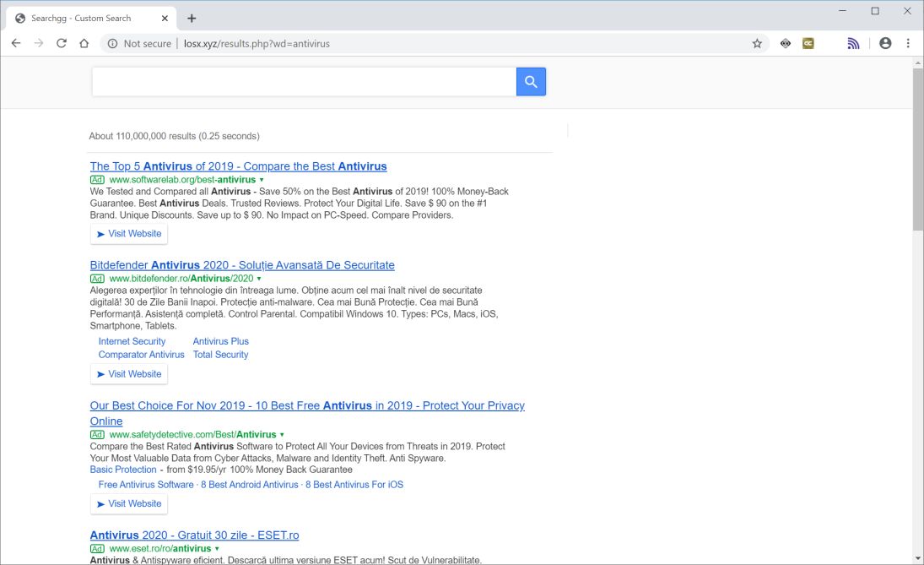Click Visit Website under the softwarelab ad
Screen dimensions: 924x565
click(x=129, y=234)
